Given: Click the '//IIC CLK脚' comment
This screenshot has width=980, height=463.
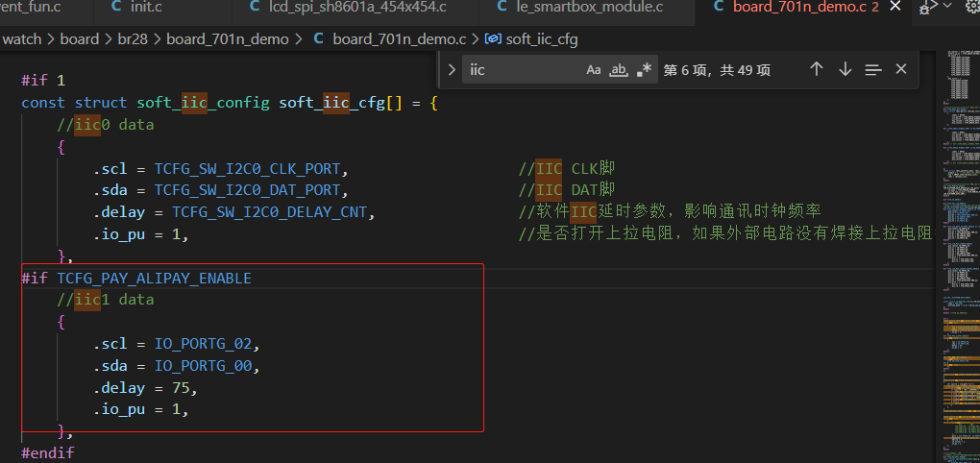Looking at the screenshot, I should pos(567,169).
